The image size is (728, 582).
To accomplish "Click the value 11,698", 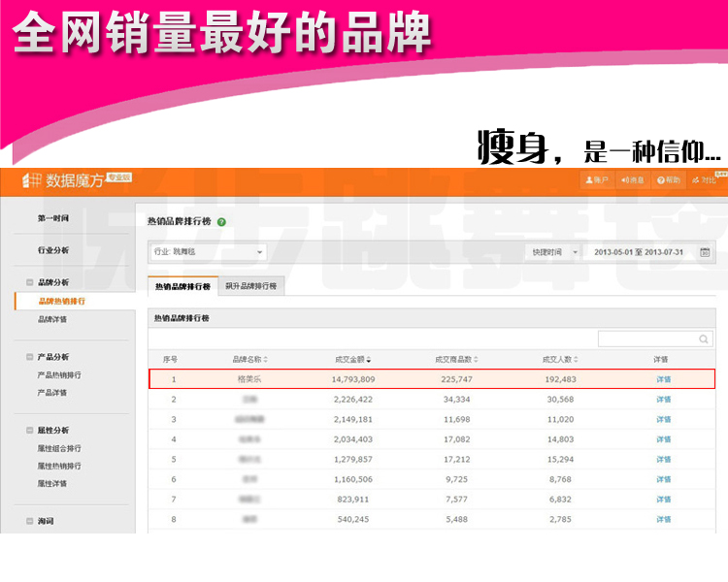I will pos(457,419).
